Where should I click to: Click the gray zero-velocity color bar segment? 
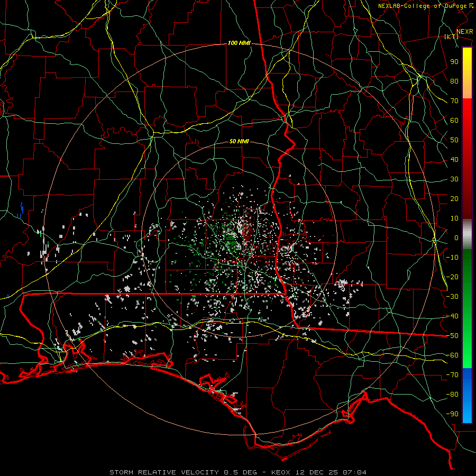pos(467,234)
